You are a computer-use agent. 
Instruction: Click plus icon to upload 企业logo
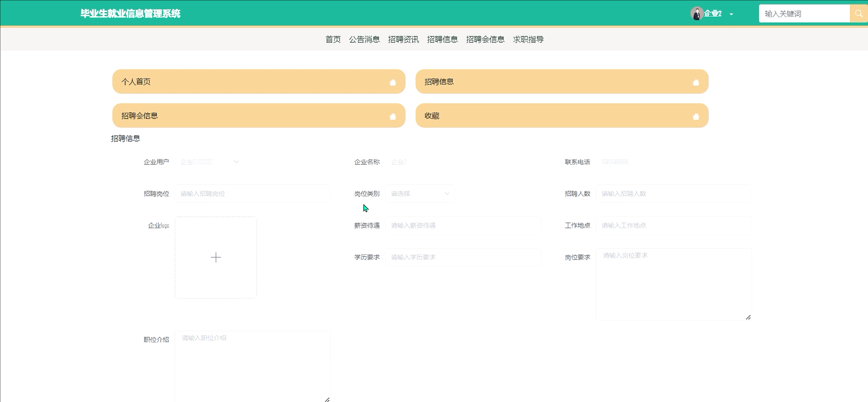pyautogui.click(x=216, y=258)
